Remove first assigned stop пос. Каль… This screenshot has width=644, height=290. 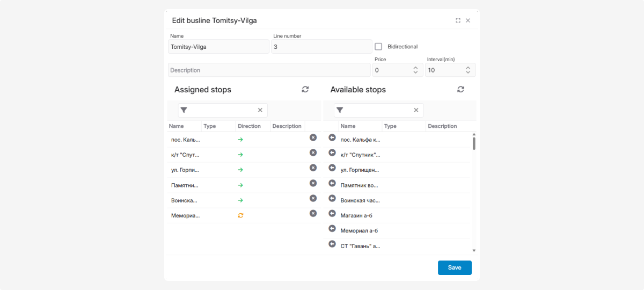pyautogui.click(x=313, y=137)
